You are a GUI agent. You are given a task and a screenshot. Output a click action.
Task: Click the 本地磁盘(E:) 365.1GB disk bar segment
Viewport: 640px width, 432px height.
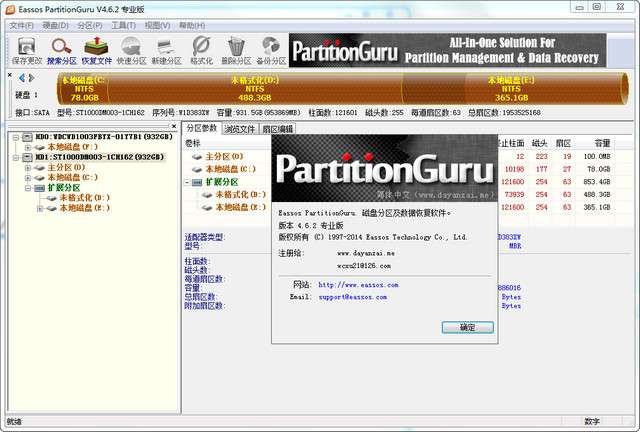[512, 89]
